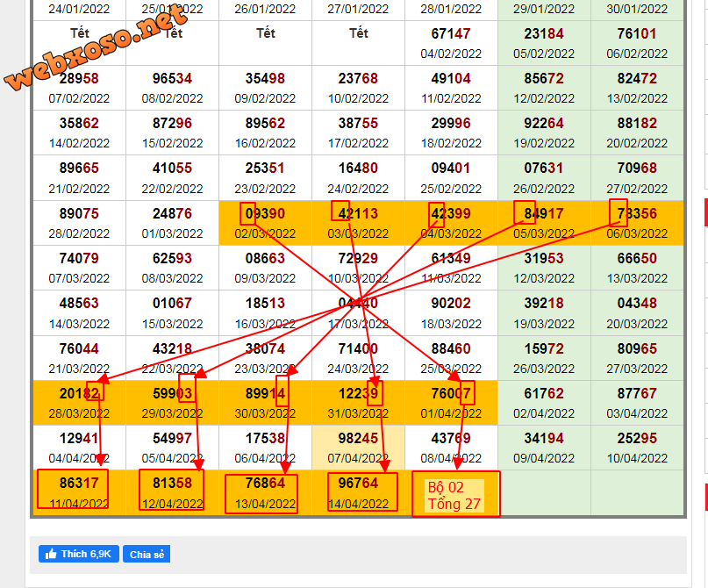Select result number 87296
The image size is (708, 588).
pos(172,123)
